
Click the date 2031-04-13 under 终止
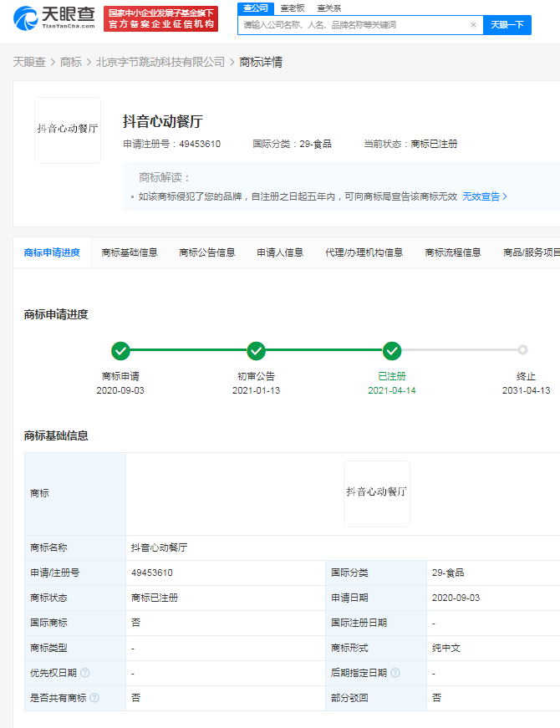coord(526,390)
